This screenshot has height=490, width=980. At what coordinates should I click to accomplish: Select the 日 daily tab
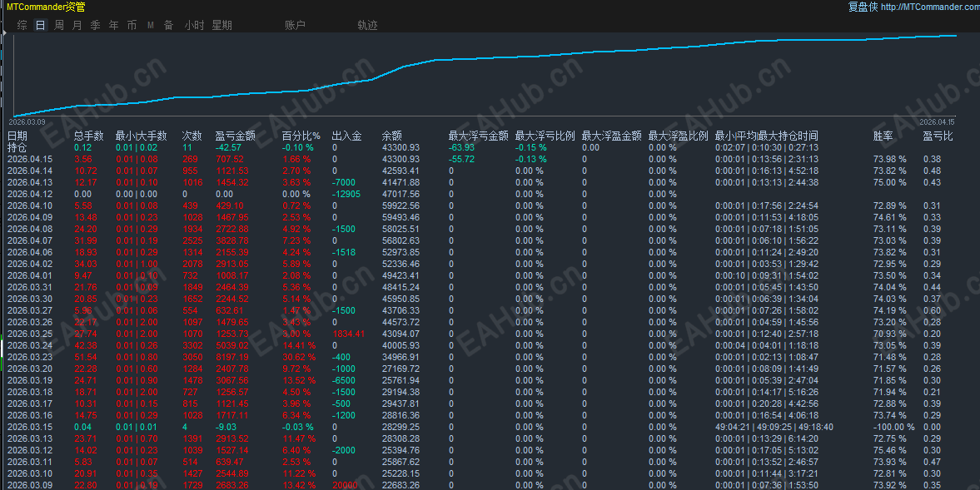(x=41, y=25)
